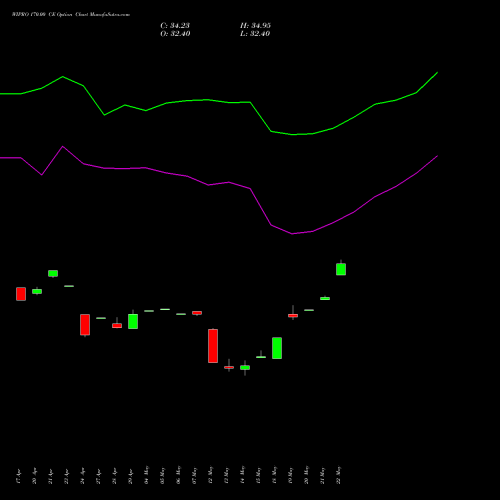
Task: Click the open value O: 32.40
Action: [175, 34]
